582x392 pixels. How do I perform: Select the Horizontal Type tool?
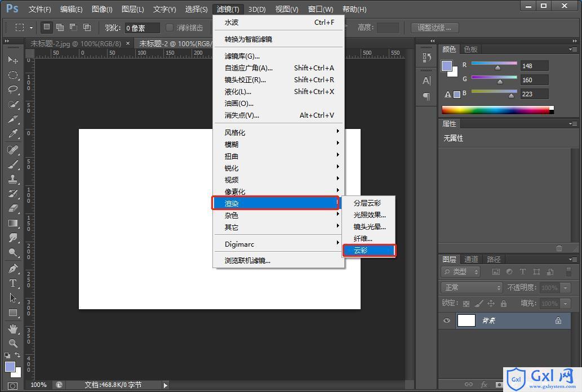pos(12,283)
